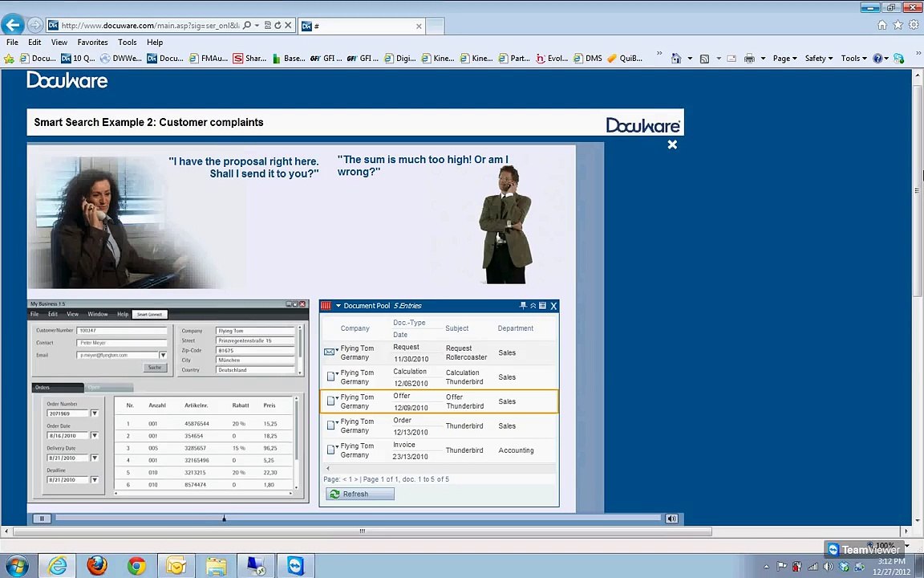Screen dimensions: 924x578
Task: Close the Document Pool panel
Action: pos(553,306)
